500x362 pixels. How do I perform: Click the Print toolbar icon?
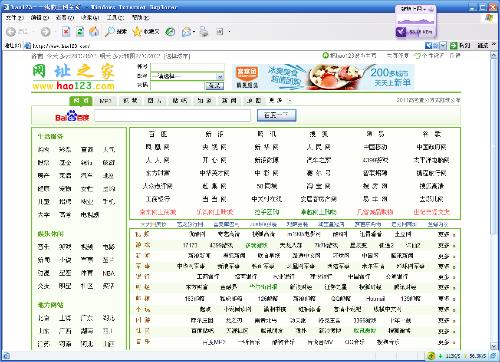click(x=204, y=32)
